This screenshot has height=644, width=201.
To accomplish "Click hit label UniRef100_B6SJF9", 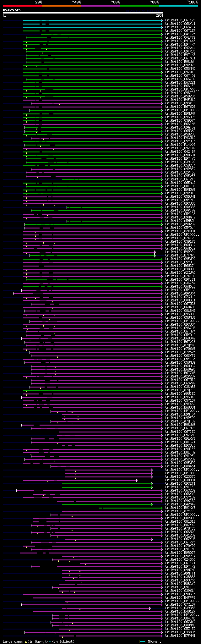I will [180, 86].
